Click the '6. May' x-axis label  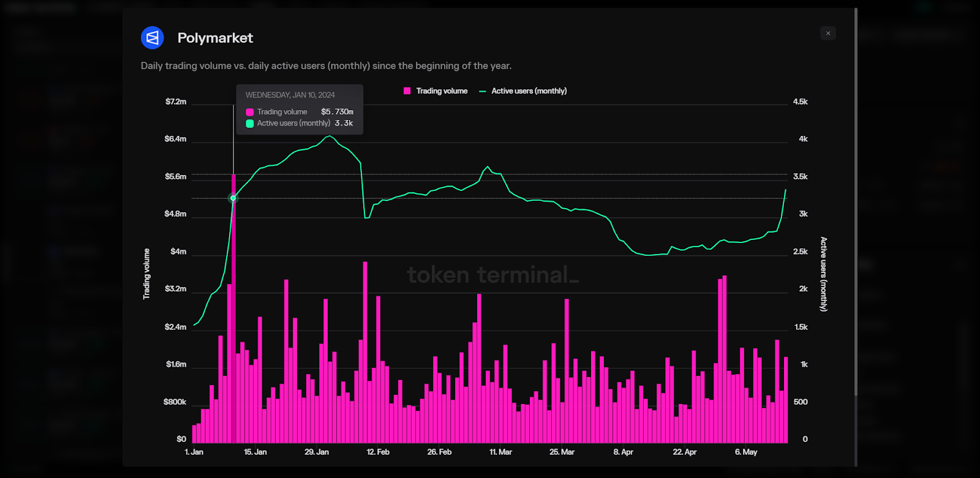pyautogui.click(x=746, y=452)
